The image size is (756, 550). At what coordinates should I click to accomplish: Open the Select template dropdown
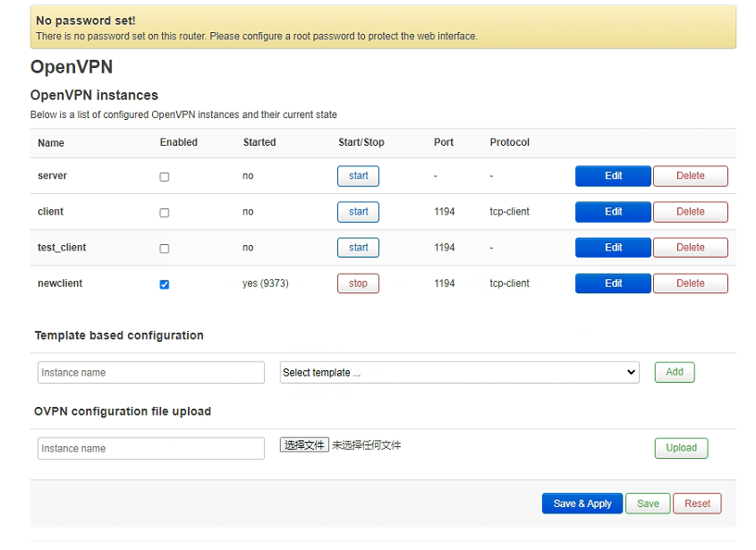click(x=459, y=373)
